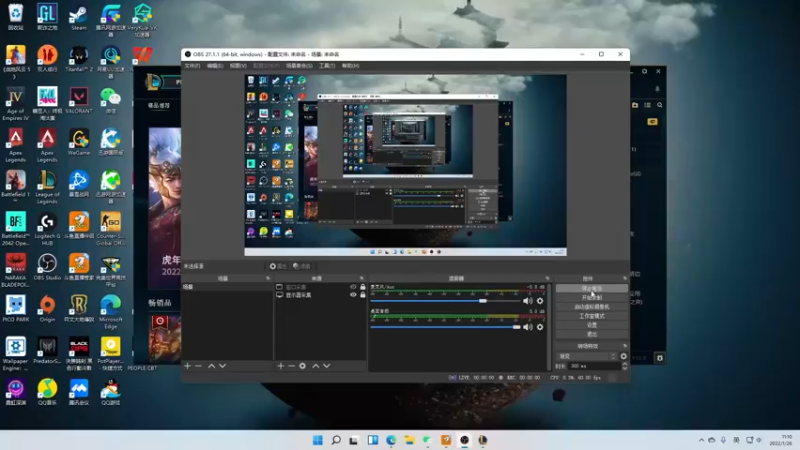Screen dimensions: 800x450
Task: Open Recycle Bin on desktop
Action: (15, 17)
